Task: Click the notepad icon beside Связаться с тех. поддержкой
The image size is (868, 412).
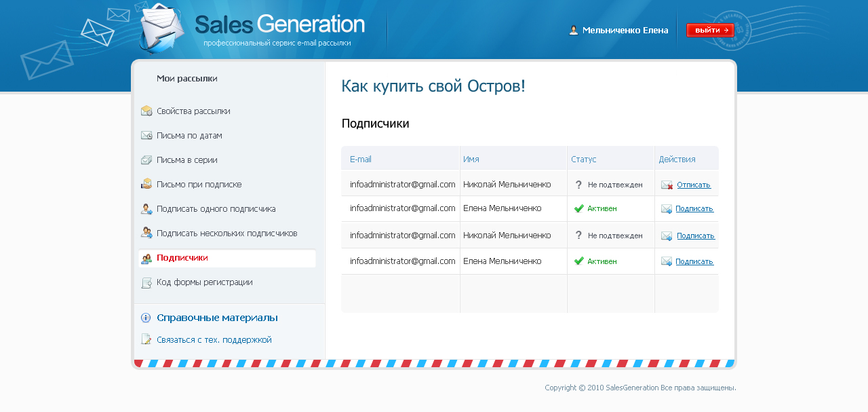Action: (146, 339)
